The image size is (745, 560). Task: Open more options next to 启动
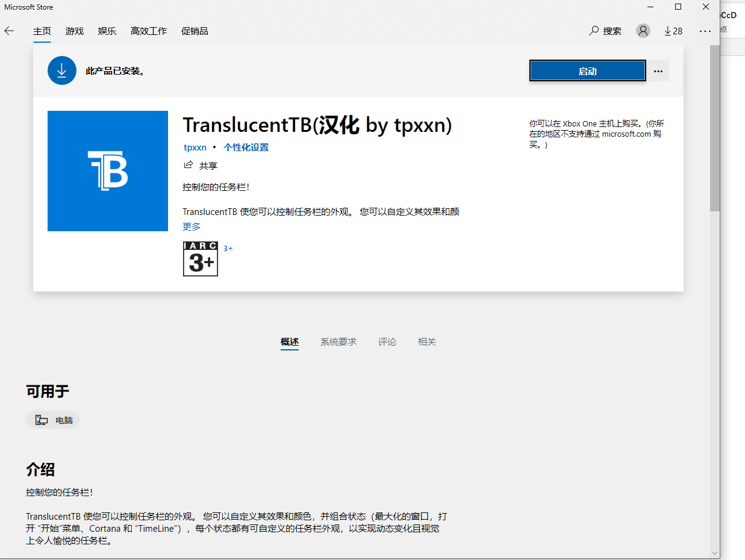(658, 71)
